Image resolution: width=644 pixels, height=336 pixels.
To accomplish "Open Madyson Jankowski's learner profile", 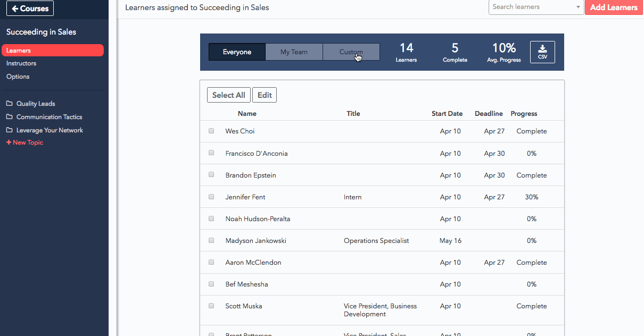I will pyautogui.click(x=255, y=240).
